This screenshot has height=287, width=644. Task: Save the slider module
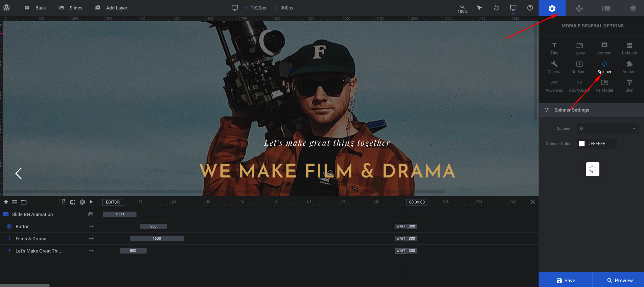coord(566,280)
